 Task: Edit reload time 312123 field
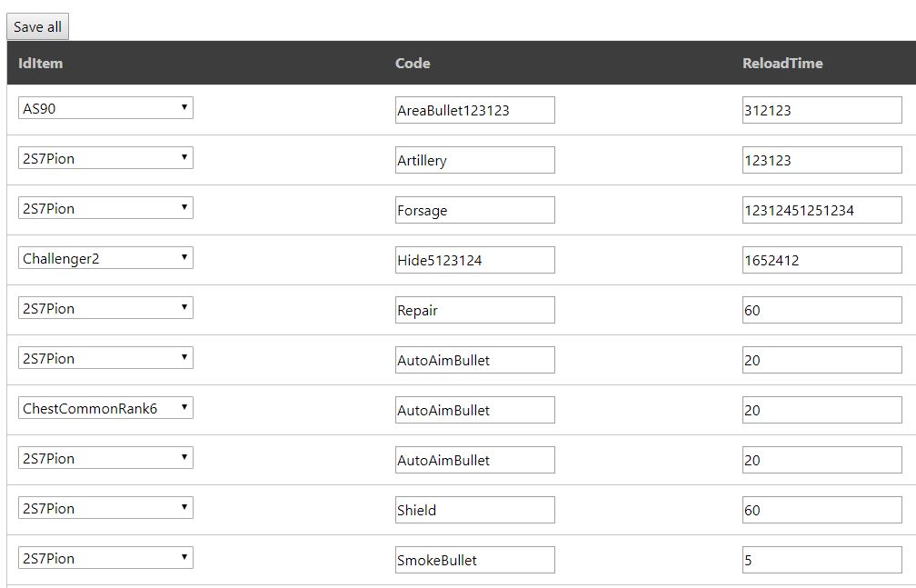tap(821, 110)
